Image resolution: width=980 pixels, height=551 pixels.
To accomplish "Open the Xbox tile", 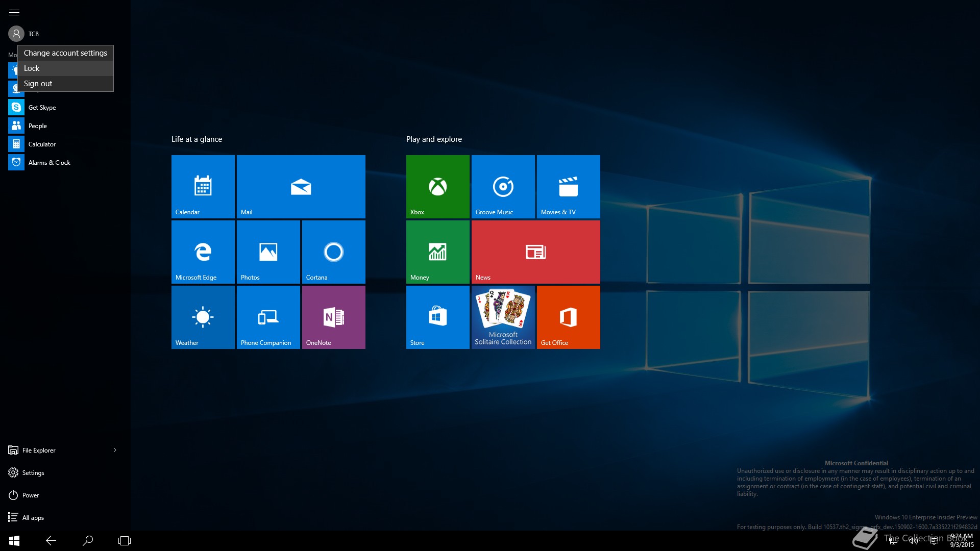I will (438, 187).
